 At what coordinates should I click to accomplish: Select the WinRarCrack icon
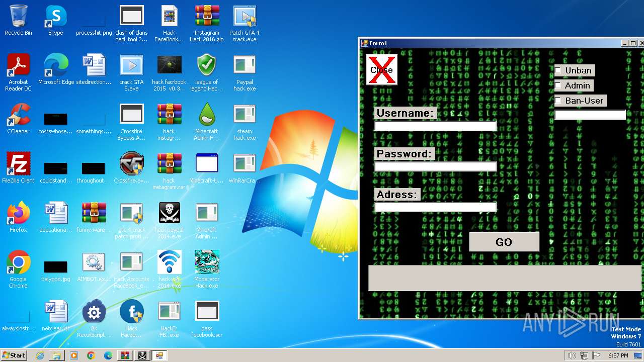coord(245,168)
